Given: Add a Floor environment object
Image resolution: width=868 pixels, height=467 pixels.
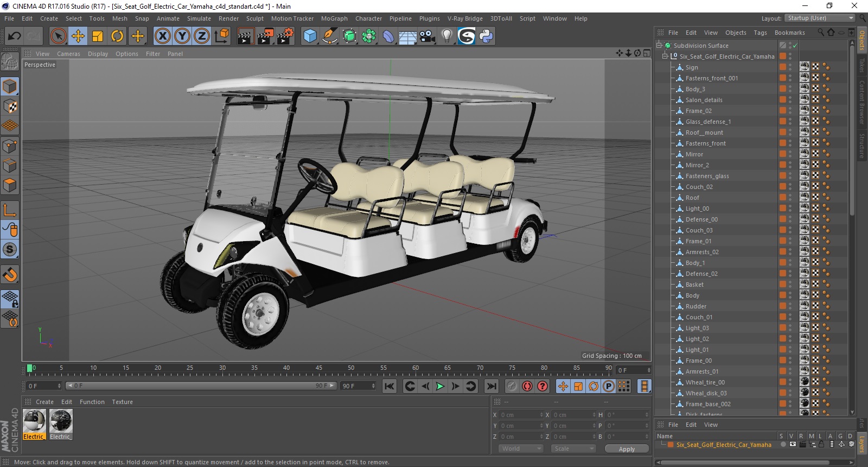Looking at the screenshot, I should [x=407, y=36].
